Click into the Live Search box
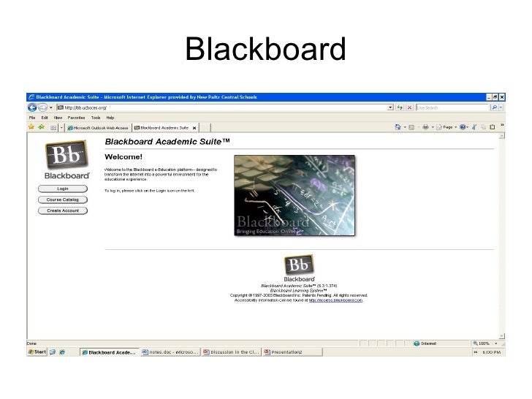This screenshot has width=532, height=399. tap(452, 107)
